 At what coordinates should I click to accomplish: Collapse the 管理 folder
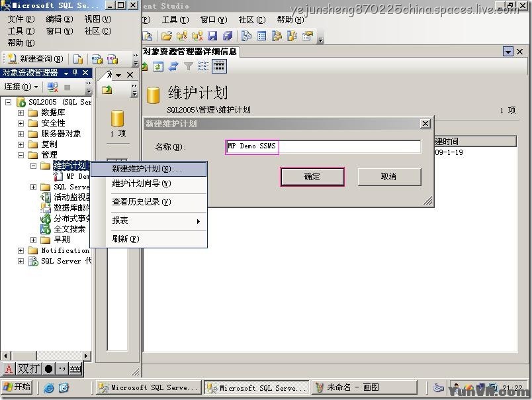click(21, 155)
